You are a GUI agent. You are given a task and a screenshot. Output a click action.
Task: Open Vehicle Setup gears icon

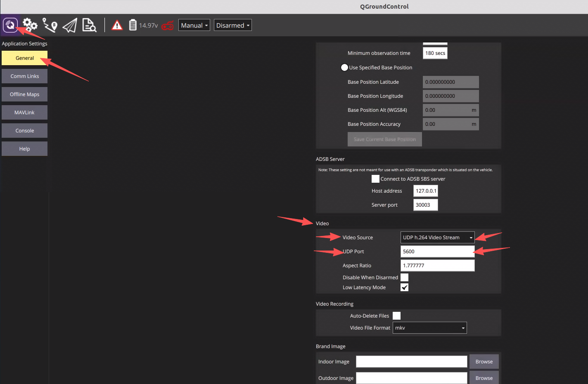click(30, 25)
